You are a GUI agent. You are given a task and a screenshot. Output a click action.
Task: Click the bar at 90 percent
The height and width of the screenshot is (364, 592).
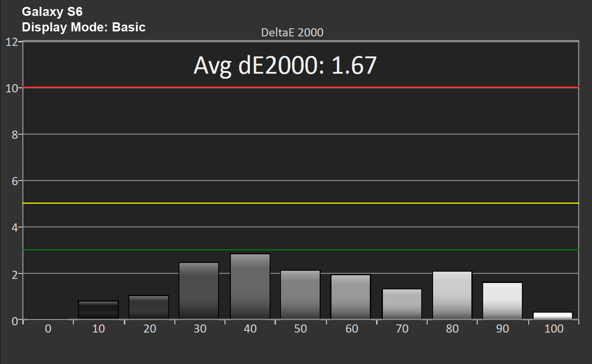click(503, 300)
